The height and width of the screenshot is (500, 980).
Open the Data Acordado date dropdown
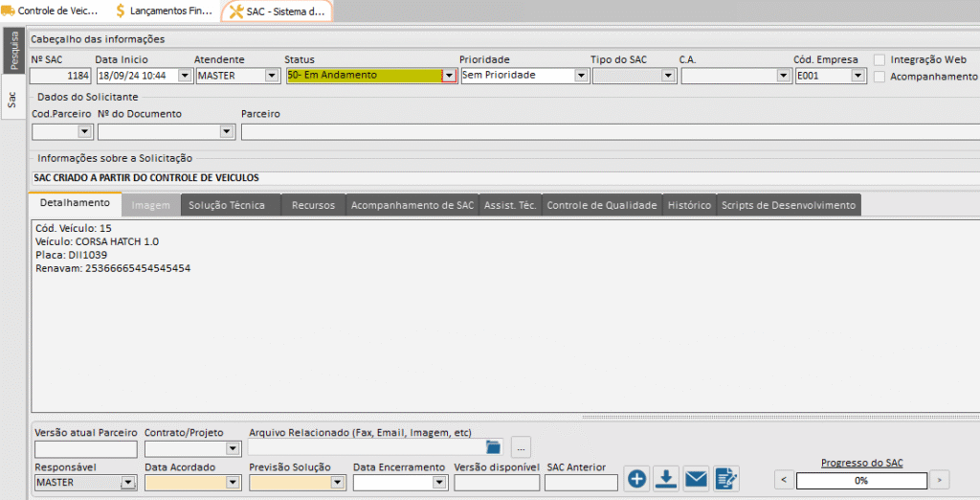pos(233,483)
